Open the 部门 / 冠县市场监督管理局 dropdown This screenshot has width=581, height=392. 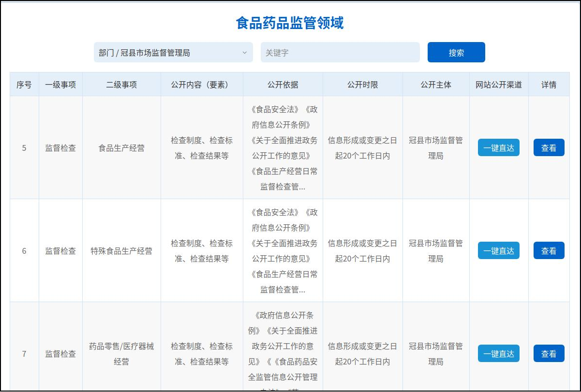pyautogui.click(x=173, y=52)
